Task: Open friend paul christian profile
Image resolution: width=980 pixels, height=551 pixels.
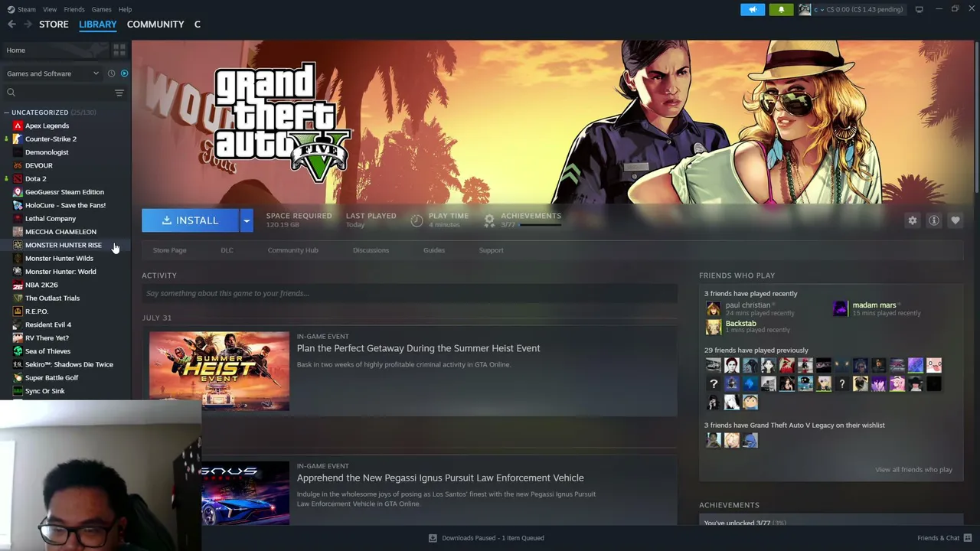Action: pos(748,305)
